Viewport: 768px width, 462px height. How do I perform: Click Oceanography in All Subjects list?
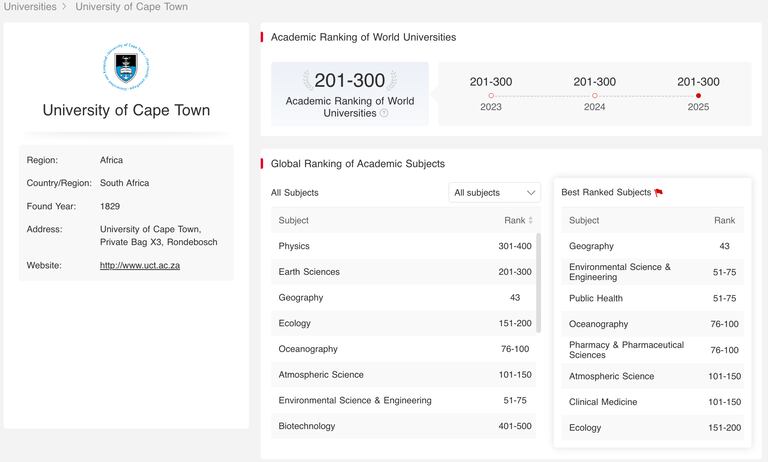[308, 349]
